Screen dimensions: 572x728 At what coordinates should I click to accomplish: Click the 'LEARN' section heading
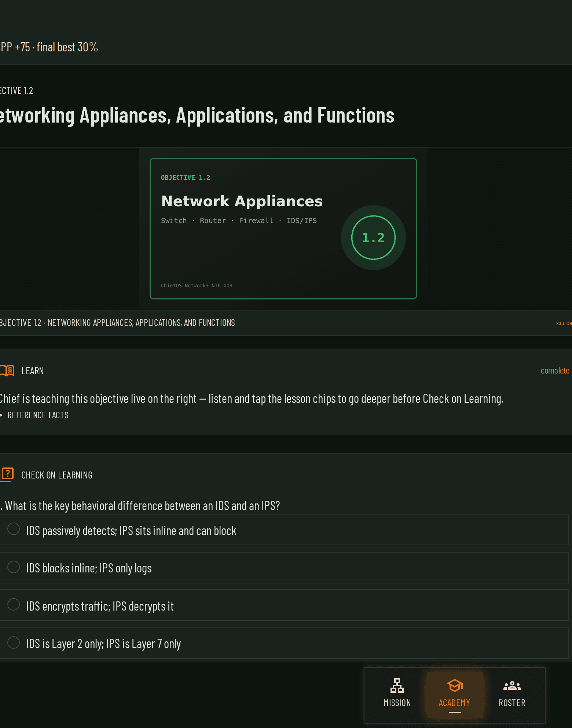pyautogui.click(x=33, y=371)
